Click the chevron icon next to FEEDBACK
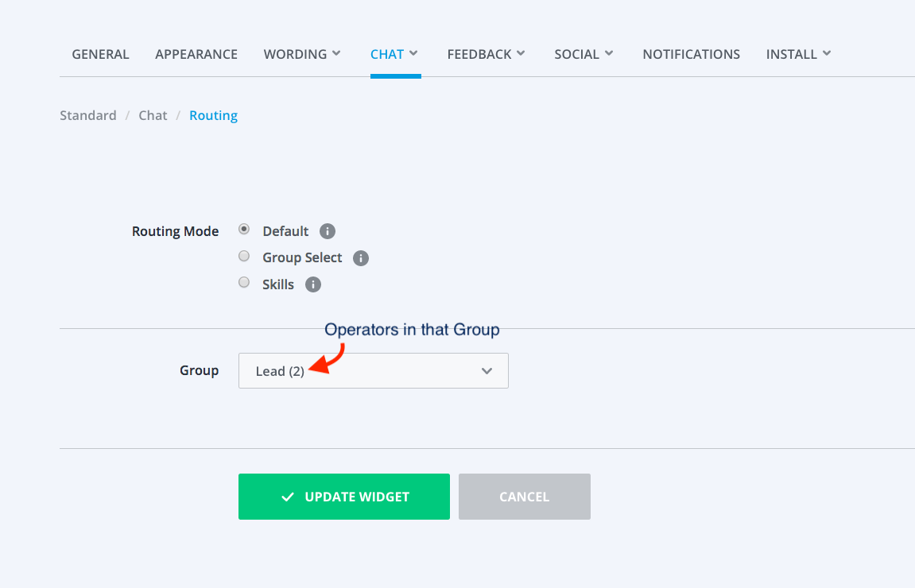 pos(521,53)
